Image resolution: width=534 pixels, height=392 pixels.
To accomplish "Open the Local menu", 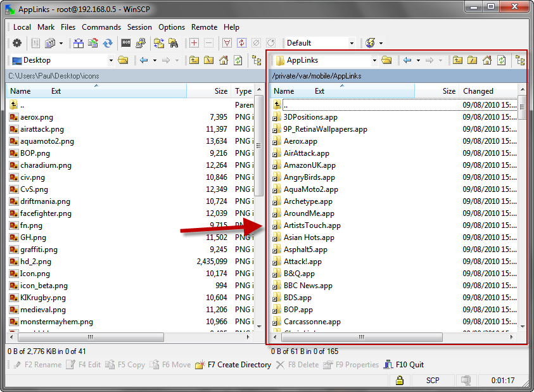I will tap(22, 27).
